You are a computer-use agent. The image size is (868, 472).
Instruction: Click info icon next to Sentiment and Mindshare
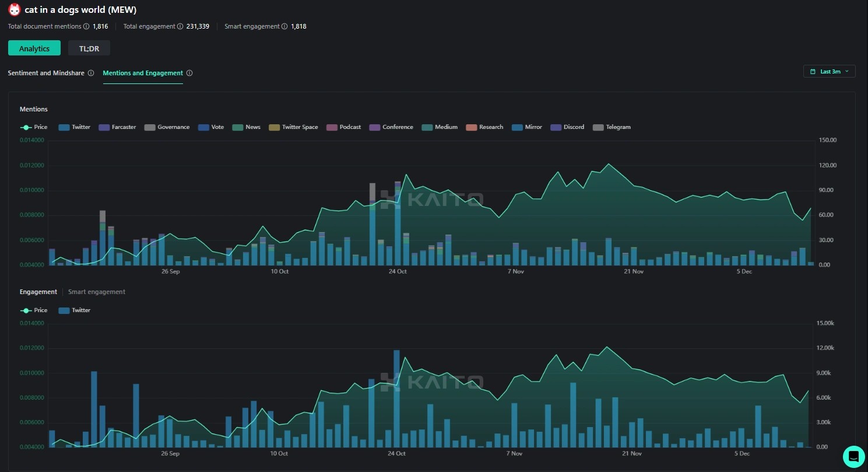pyautogui.click(x=91, y=73)
